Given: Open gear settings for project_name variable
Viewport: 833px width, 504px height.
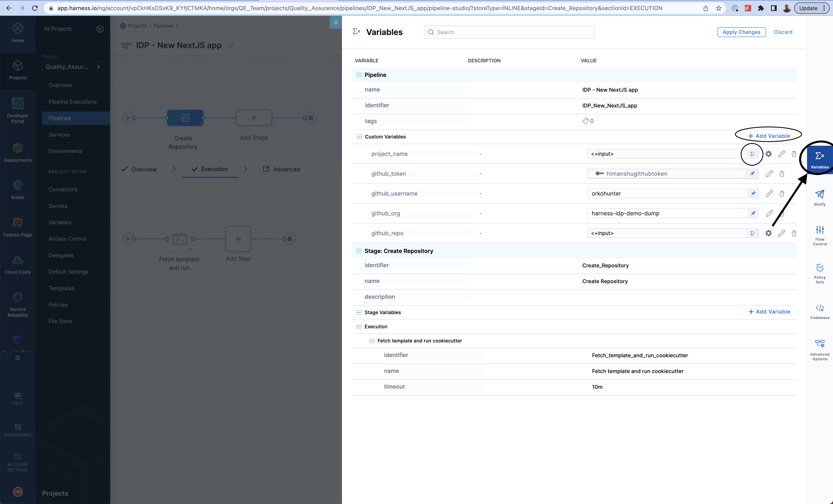Looking at the screenshot, I should pyautogui.click(x=768, y=154).
